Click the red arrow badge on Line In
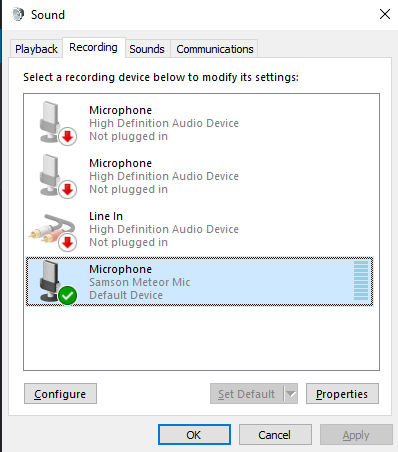 coord(68,243)
